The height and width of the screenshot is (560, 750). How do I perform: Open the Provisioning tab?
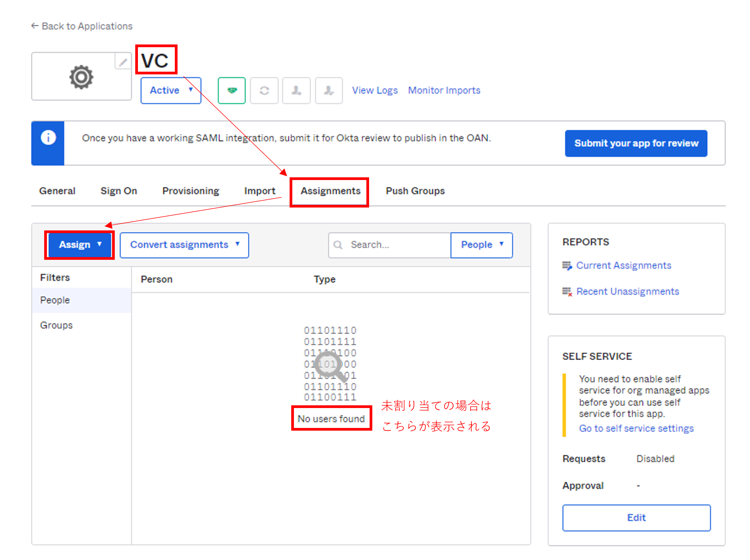point(191,191)
